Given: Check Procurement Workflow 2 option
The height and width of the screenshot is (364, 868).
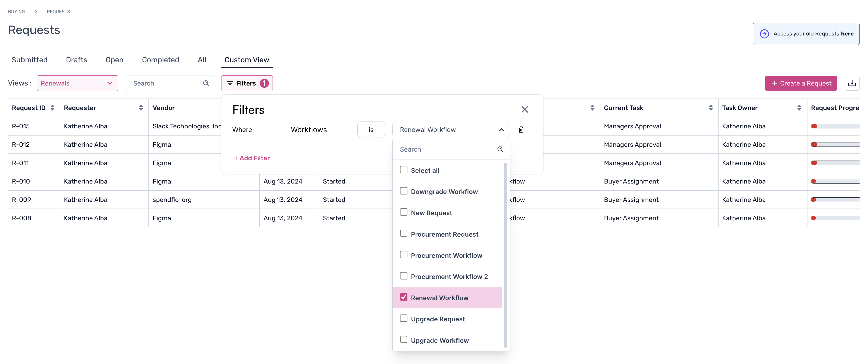Looking at the screenshot, I should (x=403, y=276).
